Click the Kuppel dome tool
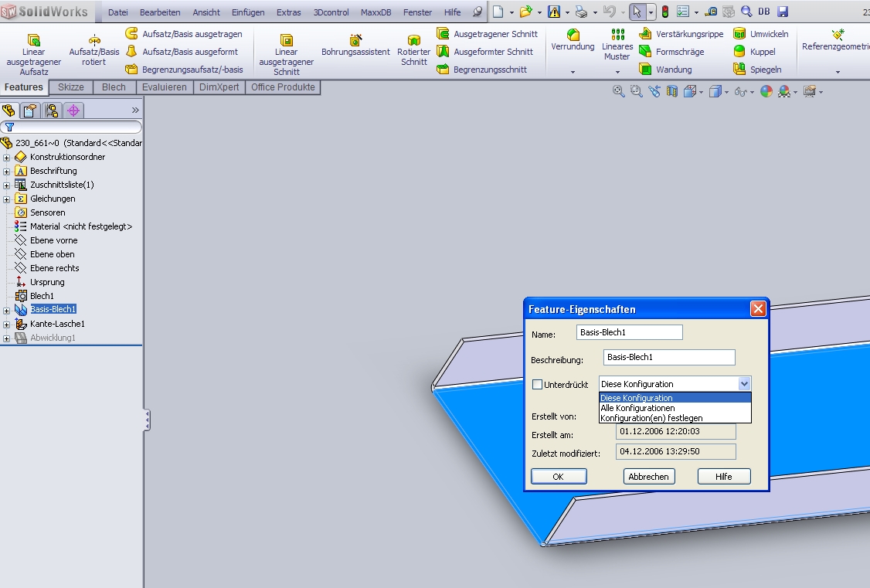The width and height of the screenshot is (870, 588). point(755,52)
